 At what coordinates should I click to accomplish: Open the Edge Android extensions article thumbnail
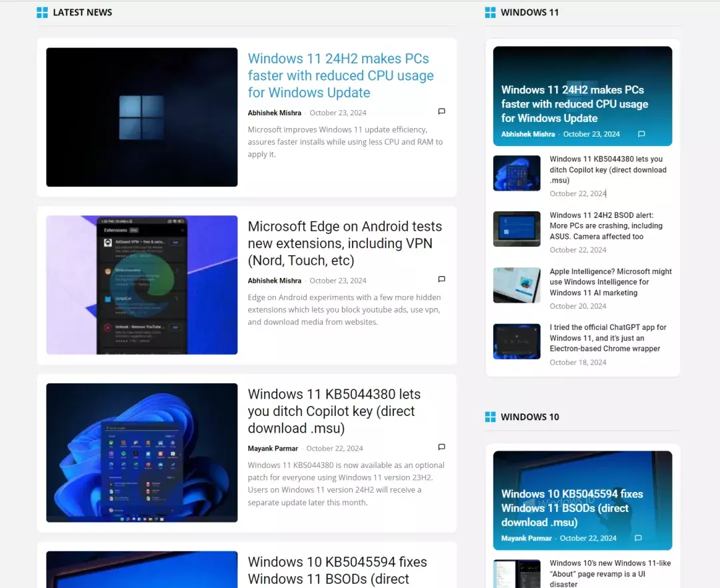tap(142, 285)
